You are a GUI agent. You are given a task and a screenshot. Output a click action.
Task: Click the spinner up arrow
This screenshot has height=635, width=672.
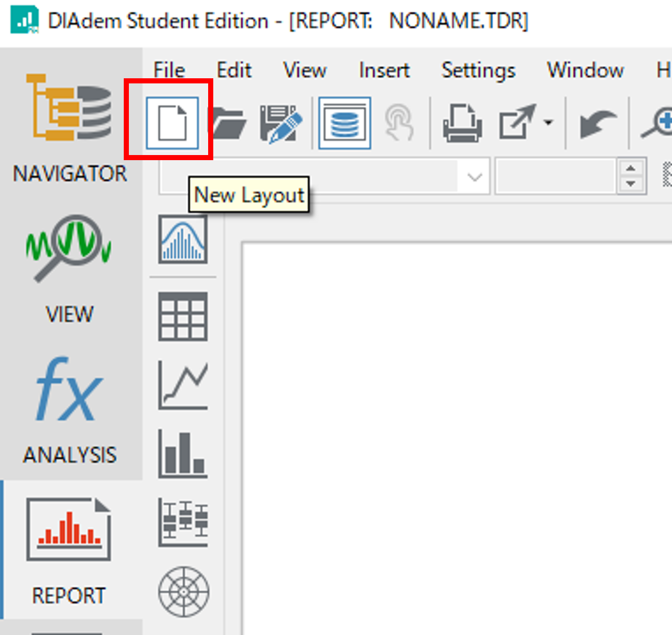pos(631,169)
